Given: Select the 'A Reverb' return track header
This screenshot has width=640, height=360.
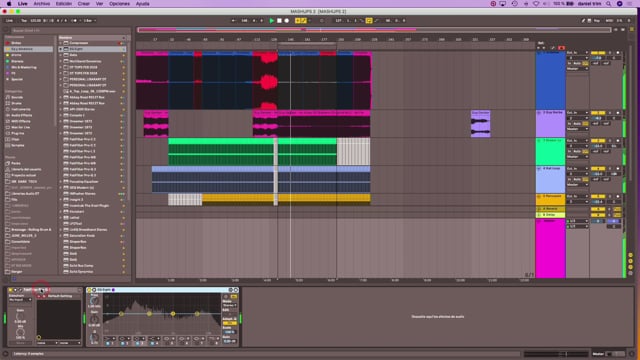Looking at the screenshot, I should (550, 209).
